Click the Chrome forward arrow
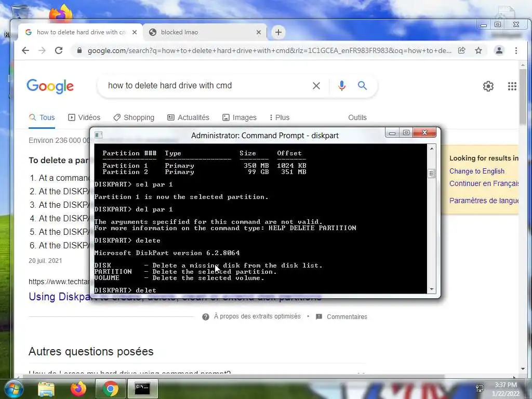Image resolution: width=532 pixels, height=399 pixels. pyautogui.click(x=42, y=50)
